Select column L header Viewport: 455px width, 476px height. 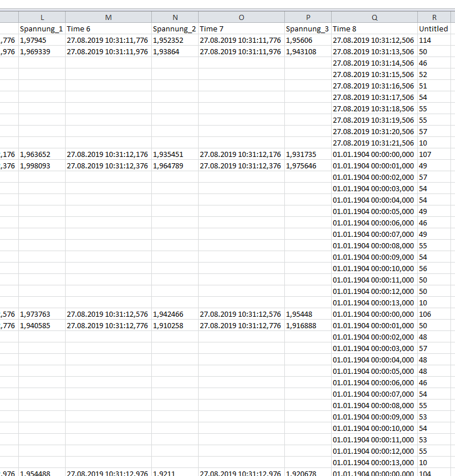(42, 17)
